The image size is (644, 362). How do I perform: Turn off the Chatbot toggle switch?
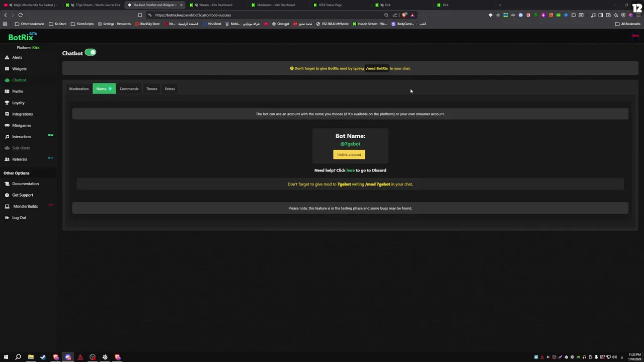[91, 52]
